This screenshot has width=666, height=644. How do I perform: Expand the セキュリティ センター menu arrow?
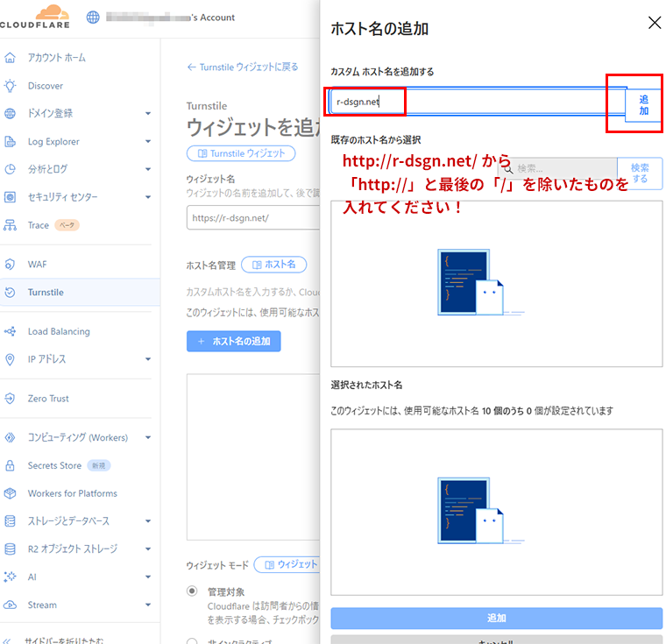point(148,197)
